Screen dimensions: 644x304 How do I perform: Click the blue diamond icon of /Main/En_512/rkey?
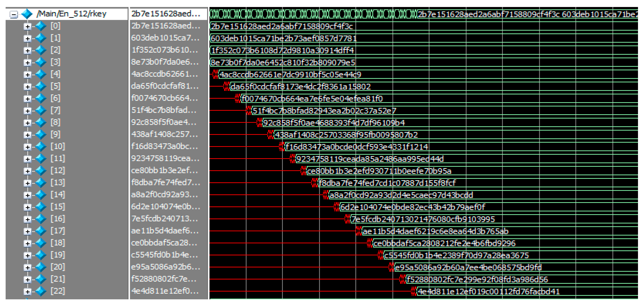pos(27,14)
